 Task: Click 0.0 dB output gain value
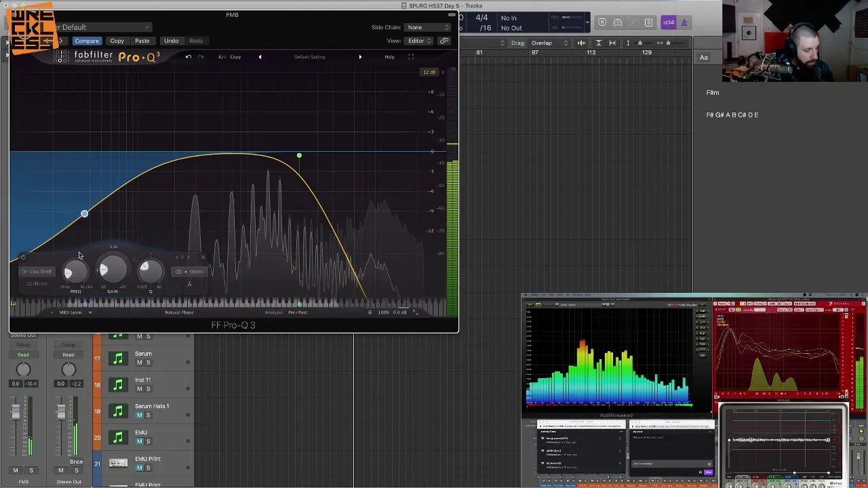tap(400, 312)
